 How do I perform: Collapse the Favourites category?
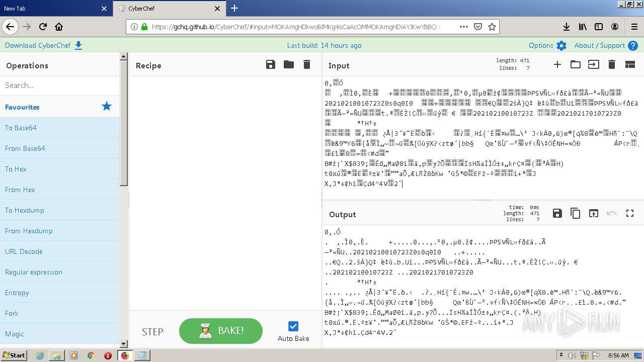[x=60, y=107]
